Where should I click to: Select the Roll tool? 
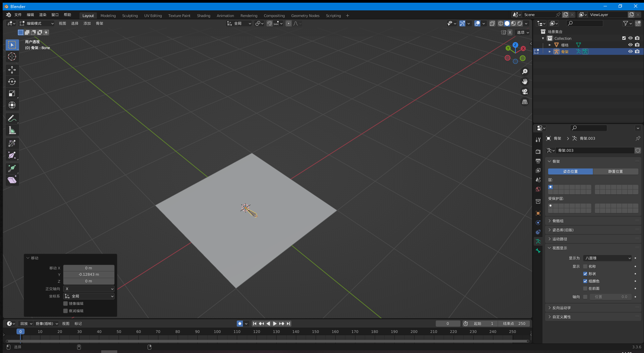(12, 143)
